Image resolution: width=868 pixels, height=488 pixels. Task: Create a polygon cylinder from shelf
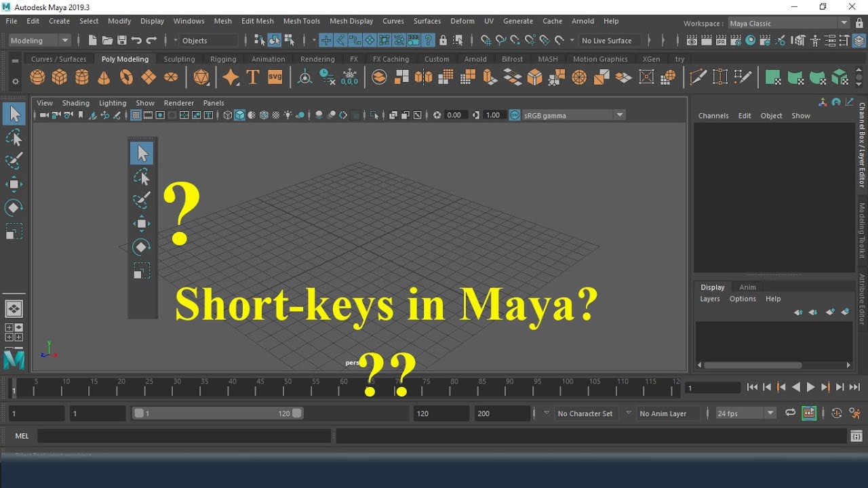click(x=82, y=77)
